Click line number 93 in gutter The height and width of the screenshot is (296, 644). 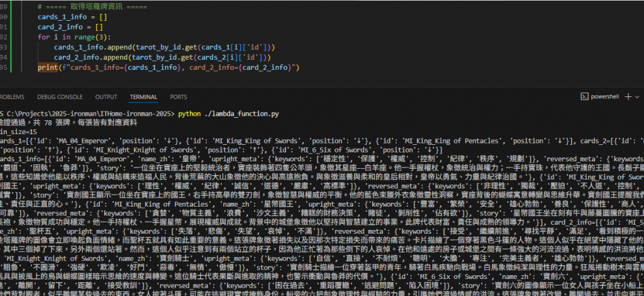pos(4,47)
